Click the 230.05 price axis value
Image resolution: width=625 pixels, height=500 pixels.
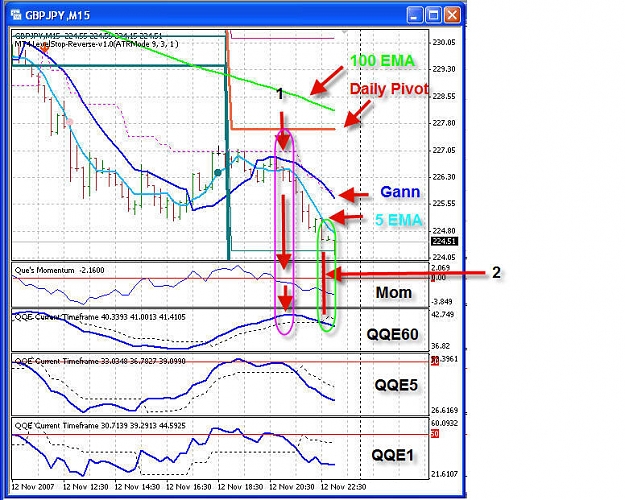[x=444, y=42]
